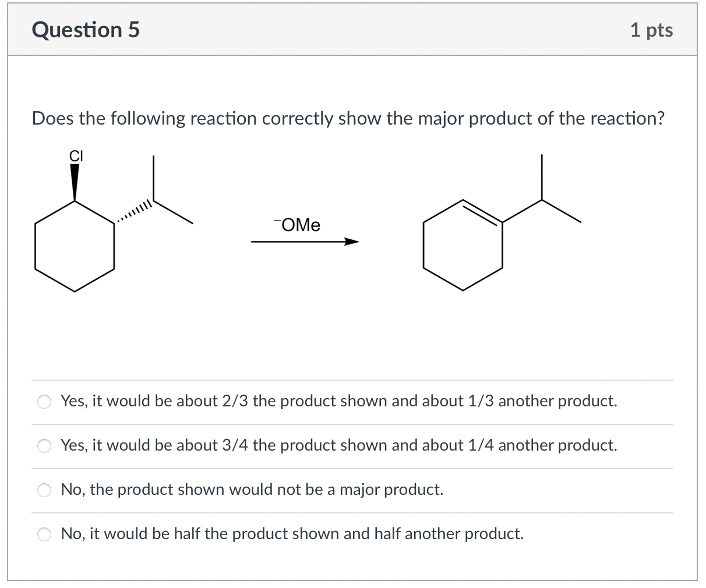Select the half and half answer radio button
Viewport: 706px width, 588px height.
(x=44, y=534)
